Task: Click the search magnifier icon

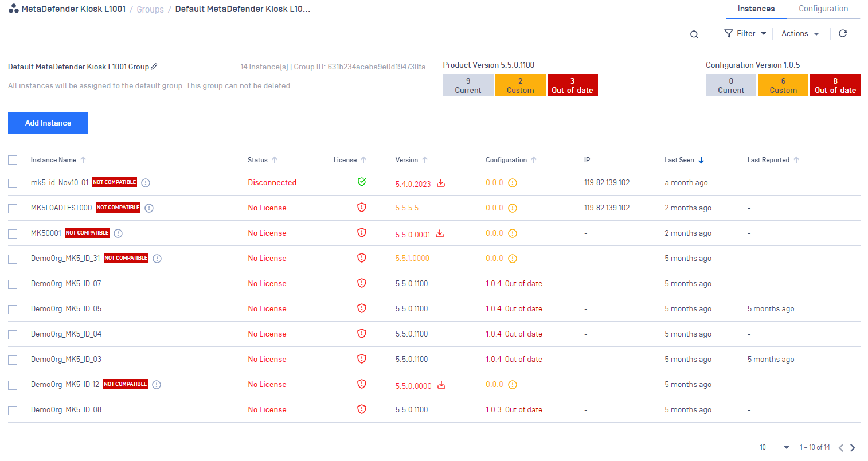Action: (694, 34)
